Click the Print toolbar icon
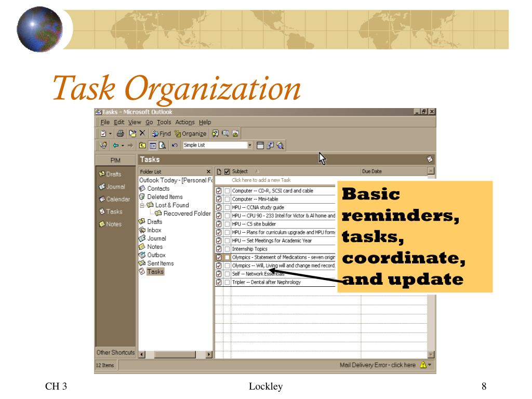Viewport: 532px width, 399px height. 121,134
